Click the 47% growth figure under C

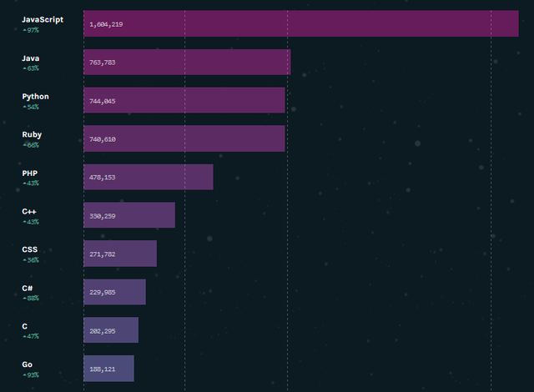[x=31, y=336]
